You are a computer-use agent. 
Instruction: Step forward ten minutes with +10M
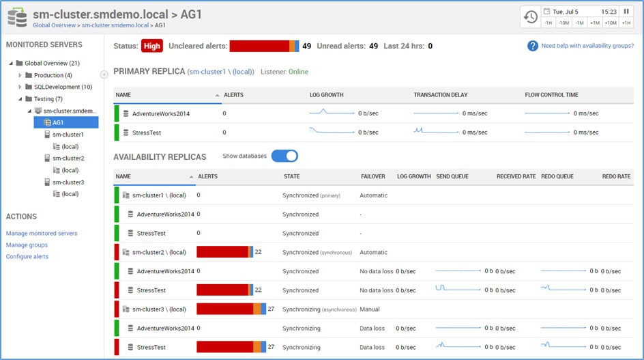(611, 23)
